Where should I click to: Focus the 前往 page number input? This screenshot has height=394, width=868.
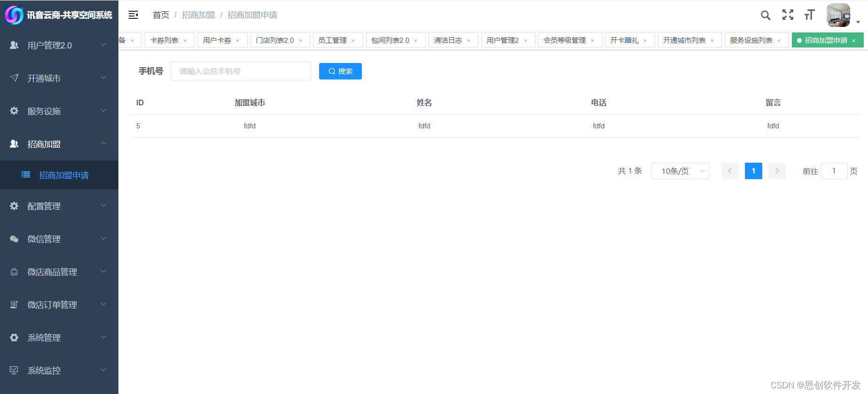[834, 171]
